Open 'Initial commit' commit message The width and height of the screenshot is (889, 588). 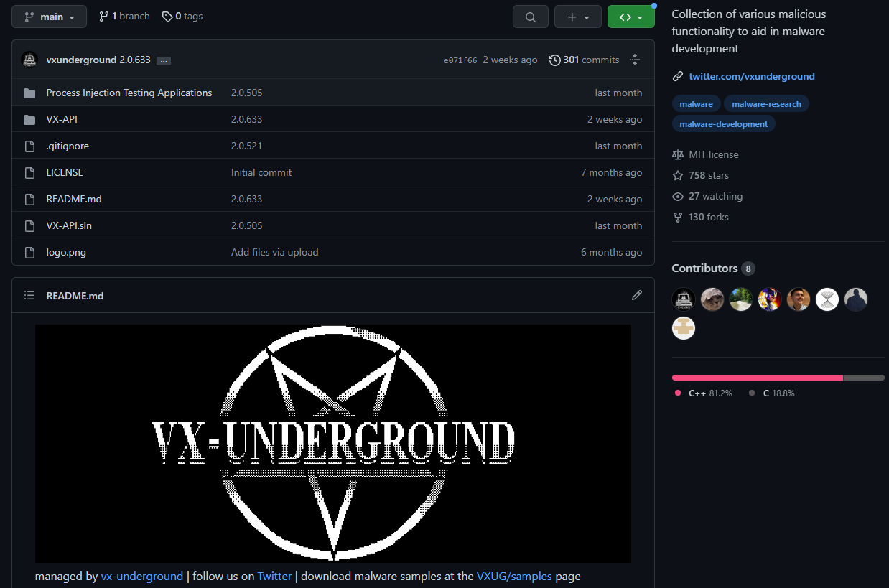point(261,173)
